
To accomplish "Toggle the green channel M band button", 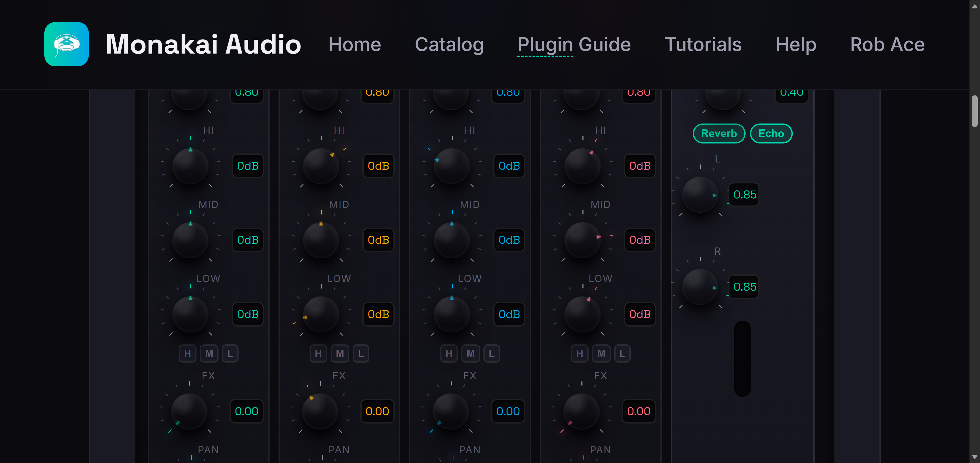I will [209, 354].
